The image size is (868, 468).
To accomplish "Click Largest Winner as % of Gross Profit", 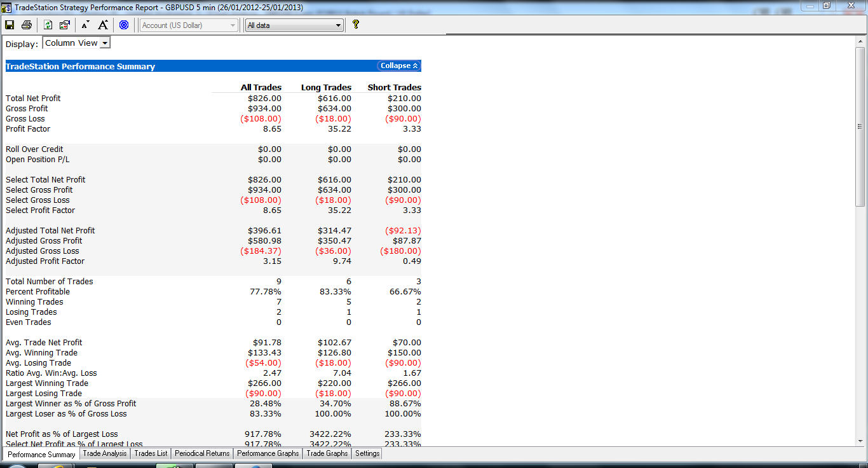I will click(x=71, y=404).
